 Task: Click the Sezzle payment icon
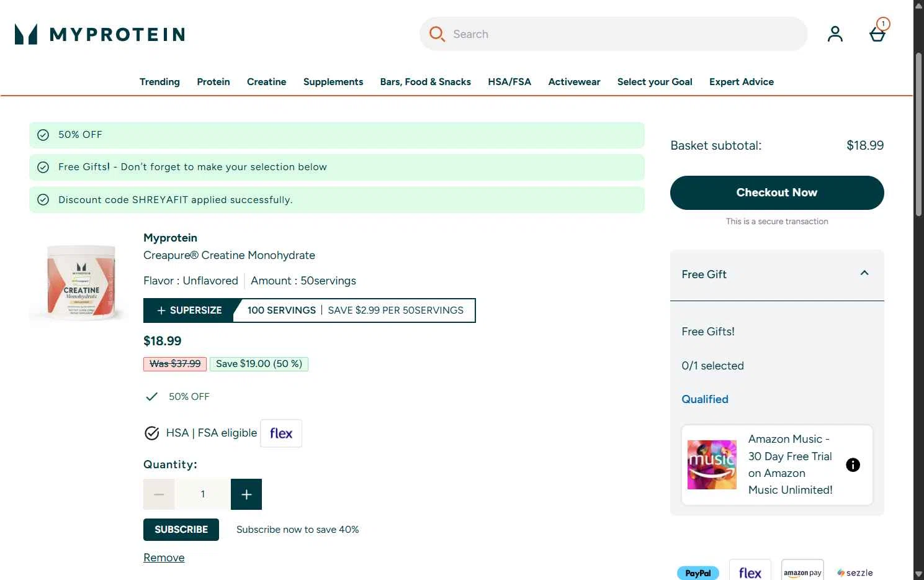tap(855, 573)
